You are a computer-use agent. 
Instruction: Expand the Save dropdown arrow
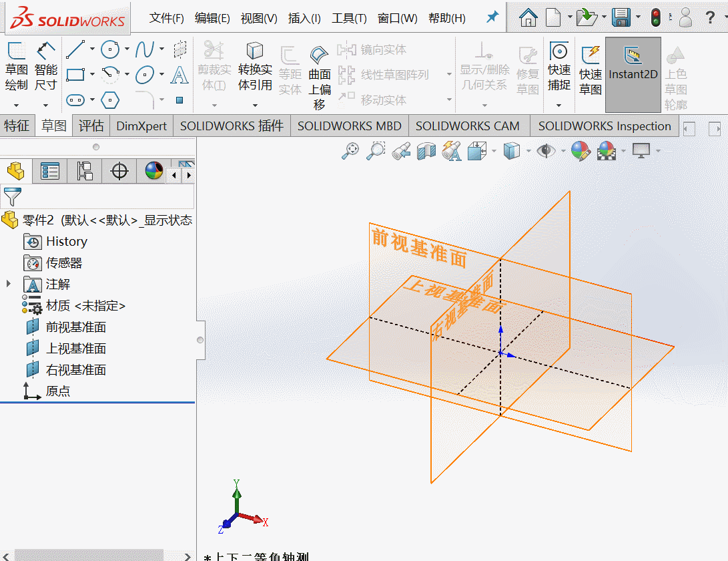pyautogui.click(x=638, y=17)
